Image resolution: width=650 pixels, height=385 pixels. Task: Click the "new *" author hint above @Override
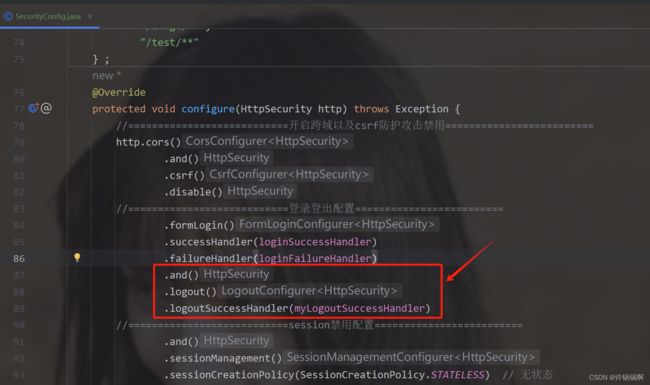coord(107,75)
